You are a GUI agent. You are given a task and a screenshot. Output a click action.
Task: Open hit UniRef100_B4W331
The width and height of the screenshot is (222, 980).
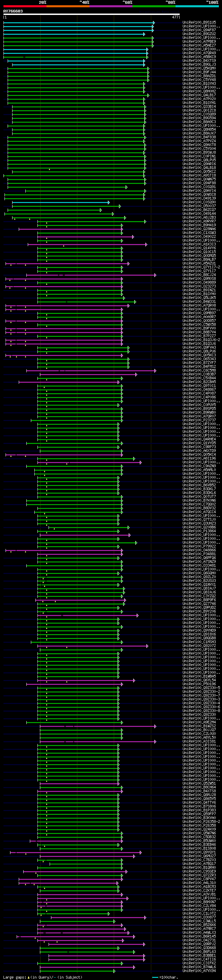tap(199, 302)
